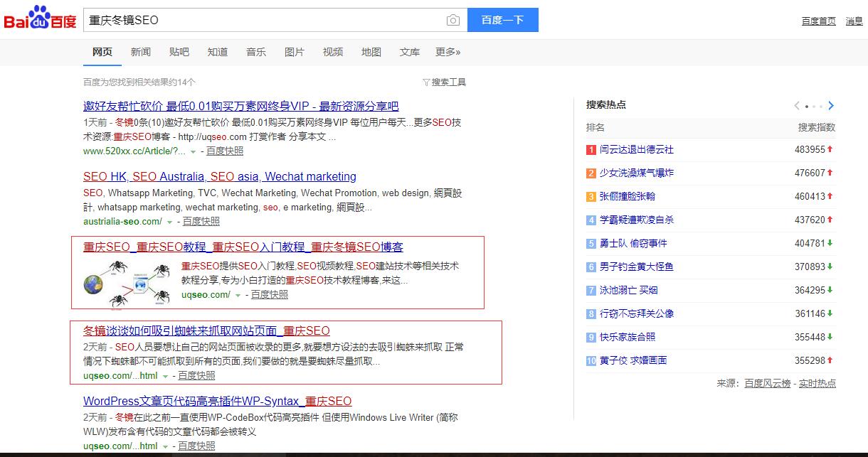
Task: Open 百度快照 under the WordPress WP-Syntax result
Action: (196, 446)
